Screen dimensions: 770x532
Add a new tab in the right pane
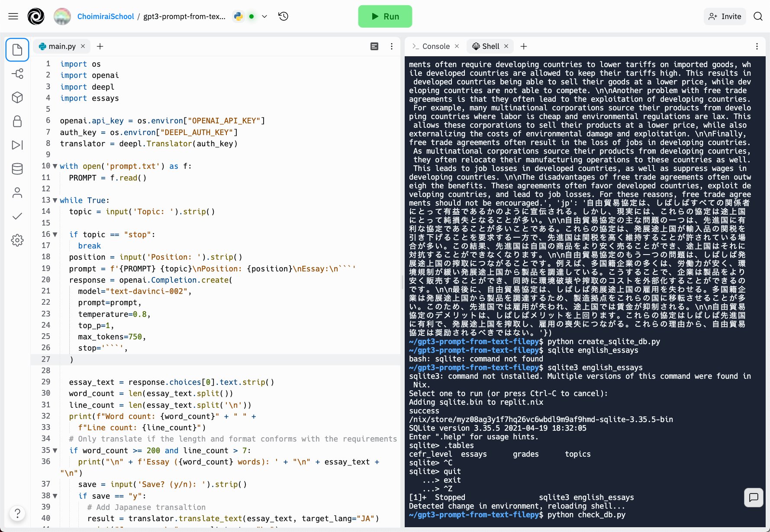(524, 46)
